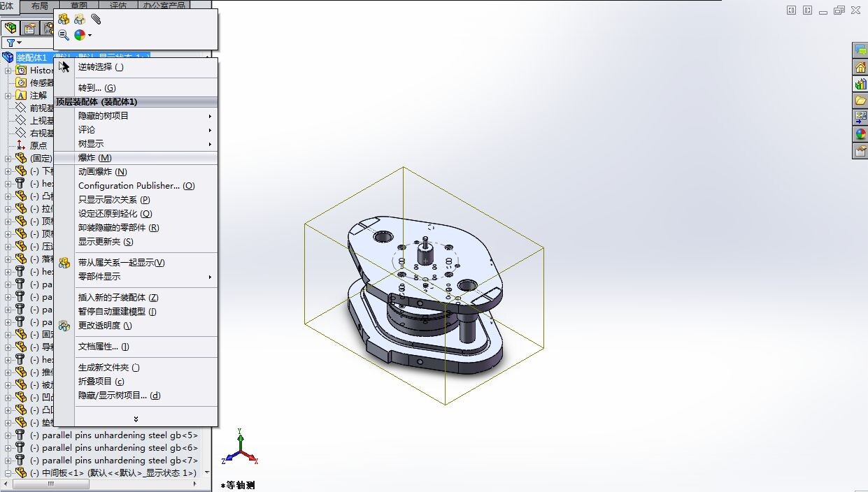Switch to the 评估 tab
This screenshot has width=868, height=492.
click(118, 6)
